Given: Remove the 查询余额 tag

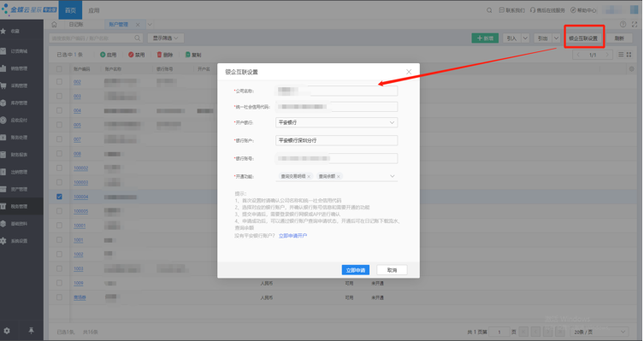Looking at the screenshot, I should click(x=339, y=176).
